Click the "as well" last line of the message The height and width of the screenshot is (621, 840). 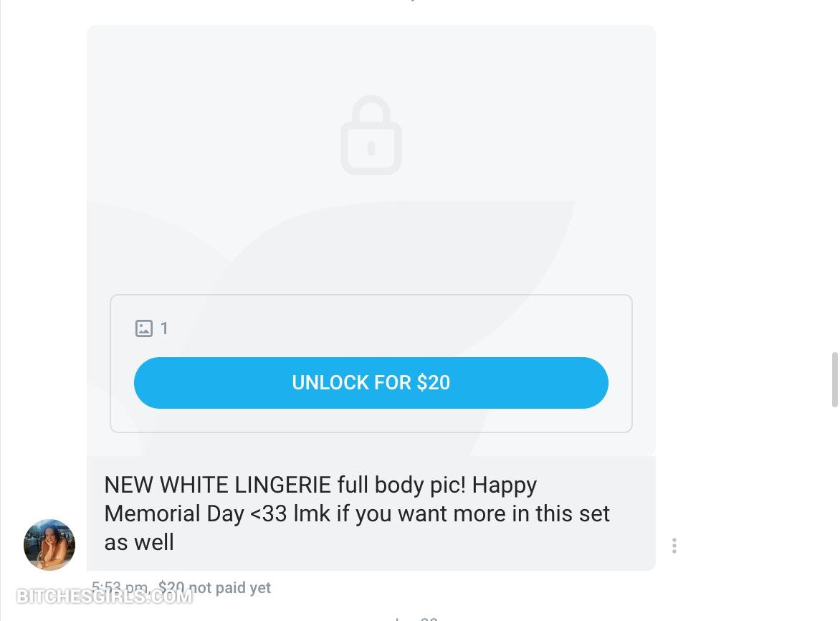click(139, 542)
